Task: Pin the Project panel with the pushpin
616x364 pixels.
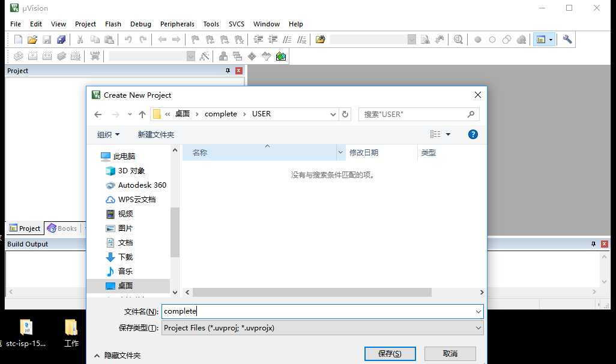Action: click(x=228, y=71)
